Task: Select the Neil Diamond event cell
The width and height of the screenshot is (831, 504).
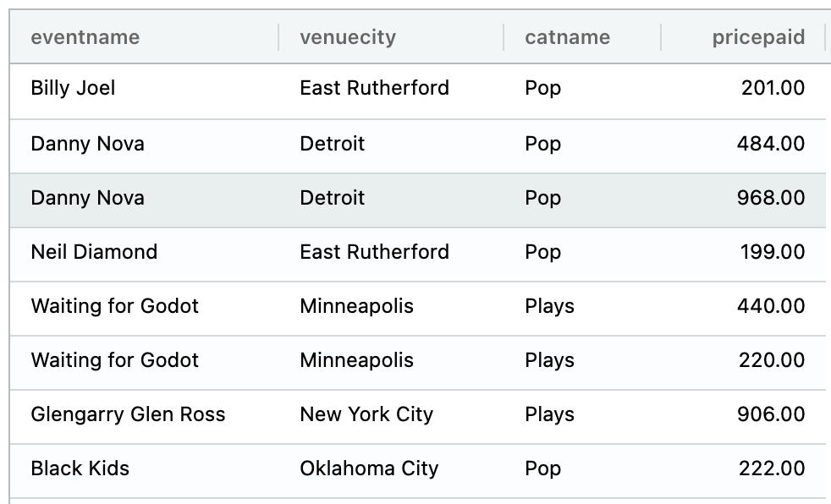Action: point(94,252)
